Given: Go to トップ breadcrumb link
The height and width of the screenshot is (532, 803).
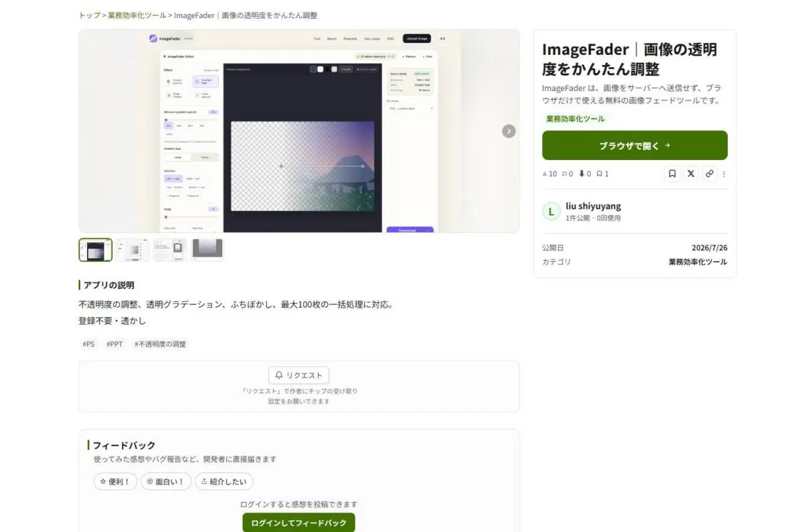Looking at the screenshot, I should pyautogui.click(x=89, y=15).
